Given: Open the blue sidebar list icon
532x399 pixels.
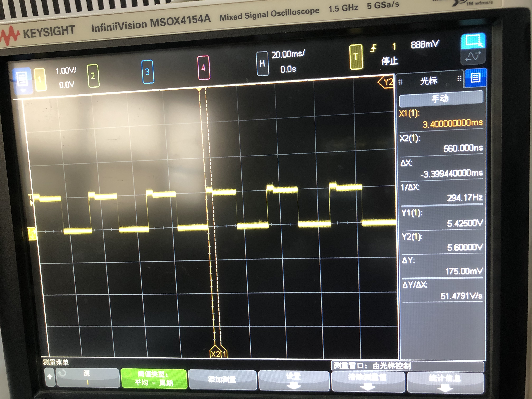Looking at the screenshot, I should (475, 78).
